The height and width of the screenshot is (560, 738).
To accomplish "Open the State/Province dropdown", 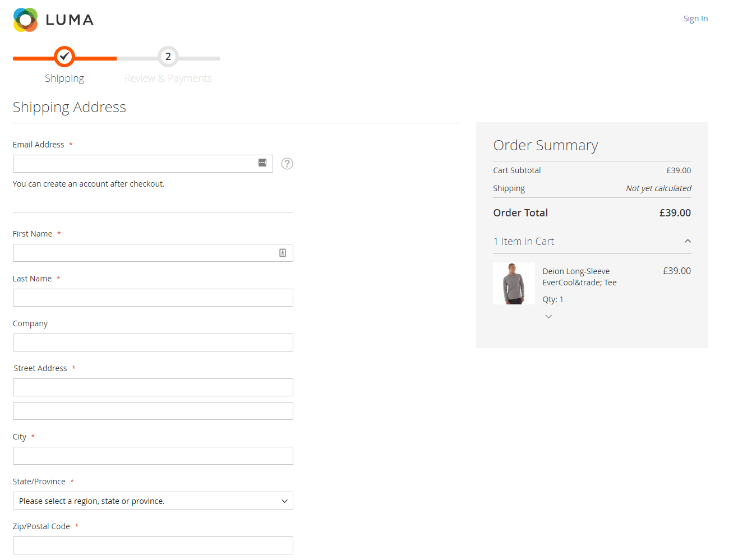I will 153,501.
